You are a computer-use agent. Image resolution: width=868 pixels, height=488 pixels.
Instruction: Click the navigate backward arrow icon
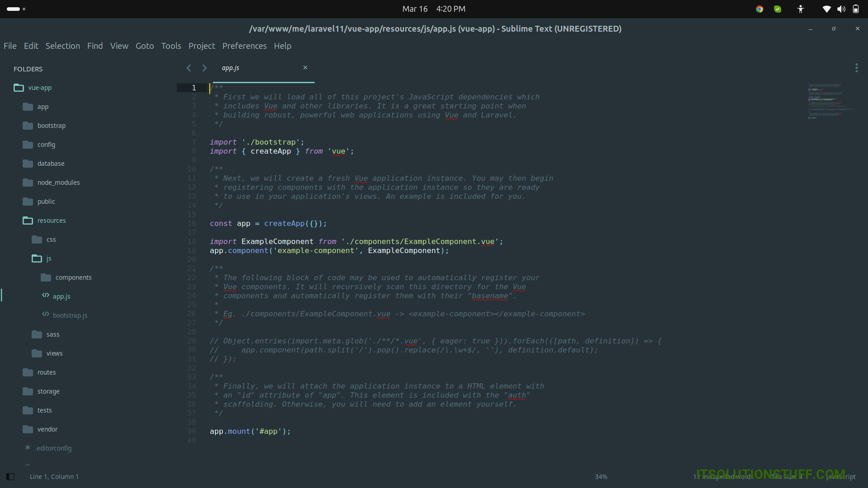point(189,67)
